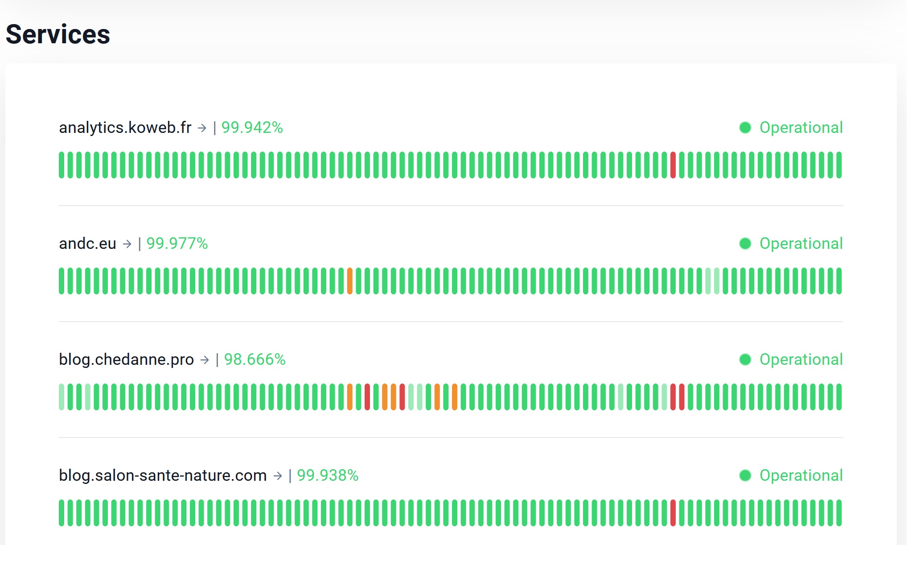Click the 98.666% uptime value
The height and width of the screenshot is (578, 924).
(x=255, y=359)
